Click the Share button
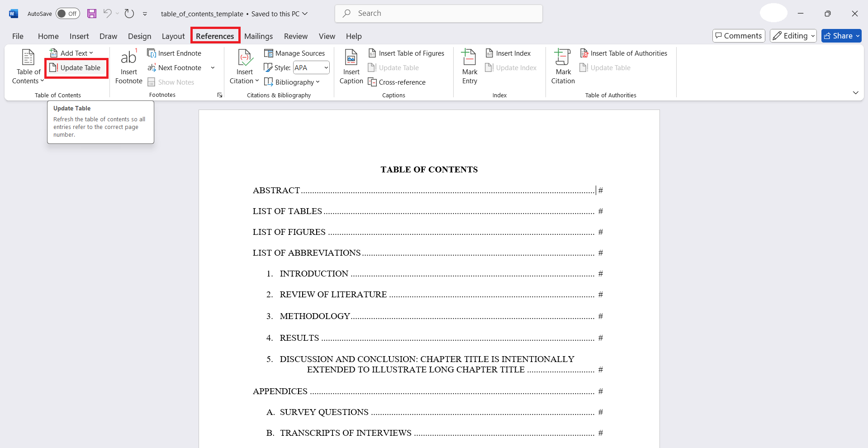868x448 pixels. pos(841,36)
